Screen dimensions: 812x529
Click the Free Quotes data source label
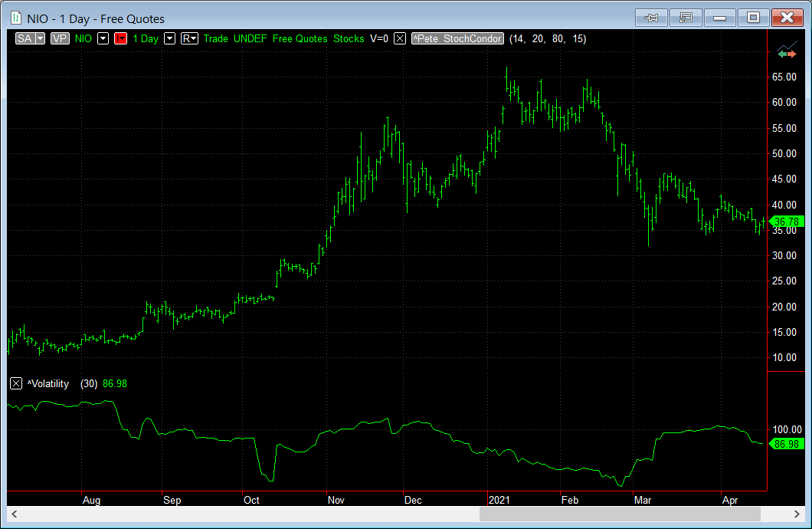(300, 38)
